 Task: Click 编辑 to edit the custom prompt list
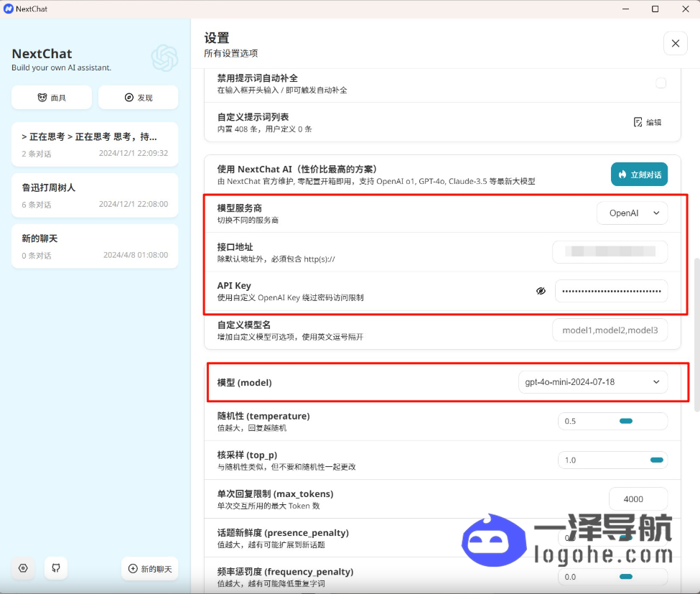[x=647, y=122]
